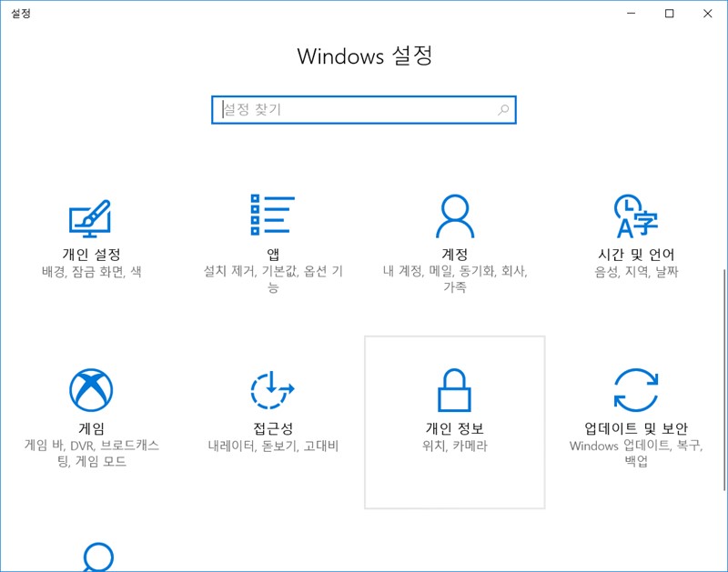
Task: Click the 업데이트 및 보안 label
Action: [635, 428]
